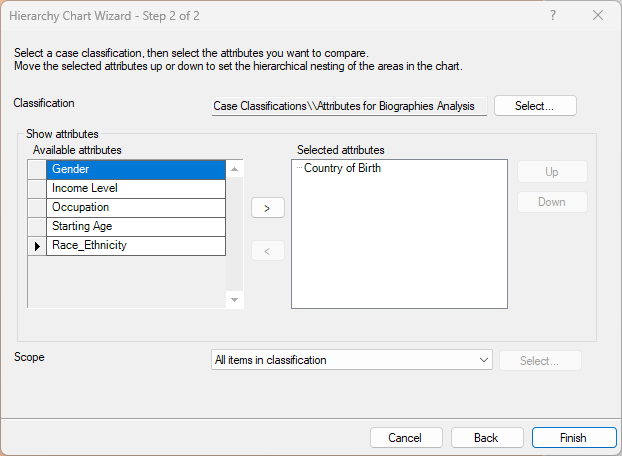622x456 pixels.
Task: Select Gender in available attributes
Action: coord(136,169)
